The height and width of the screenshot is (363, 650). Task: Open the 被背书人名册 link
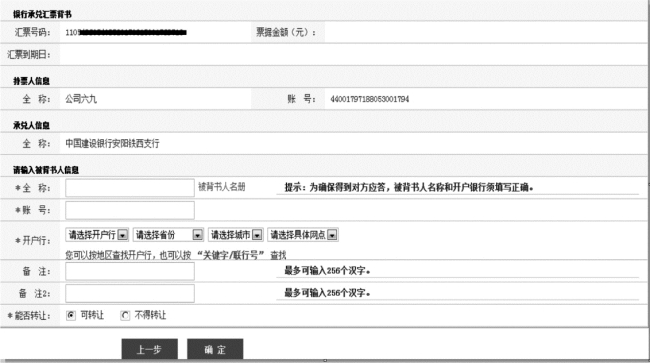tap(222, 187)
